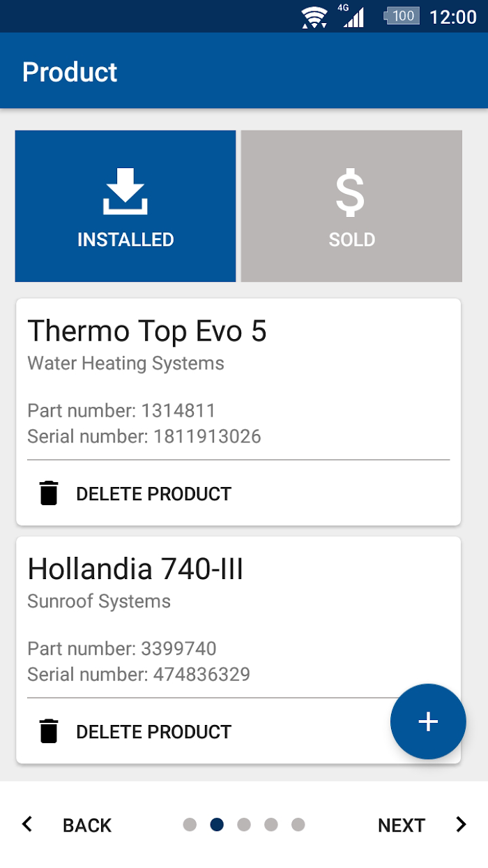Tap the left back chevron arrow
The image size is (488, 868).
pyautogui.click(x=27, y=824)
